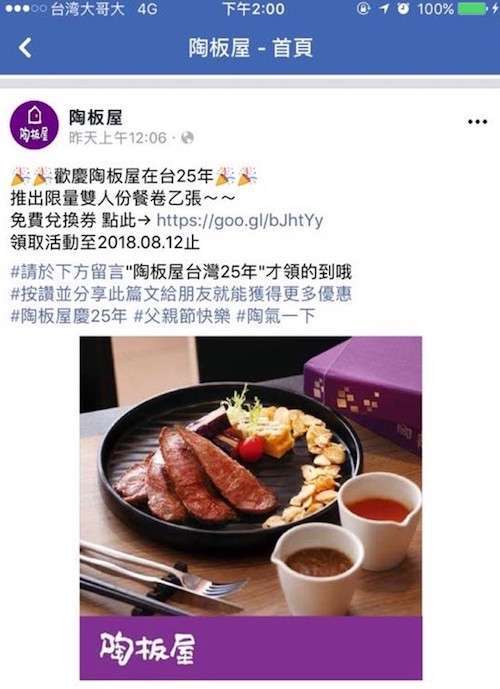Image resolution: width=500 pixels, height=689 pixels.
Task: Open the three-dot post options menu
Action: [477, 122]
